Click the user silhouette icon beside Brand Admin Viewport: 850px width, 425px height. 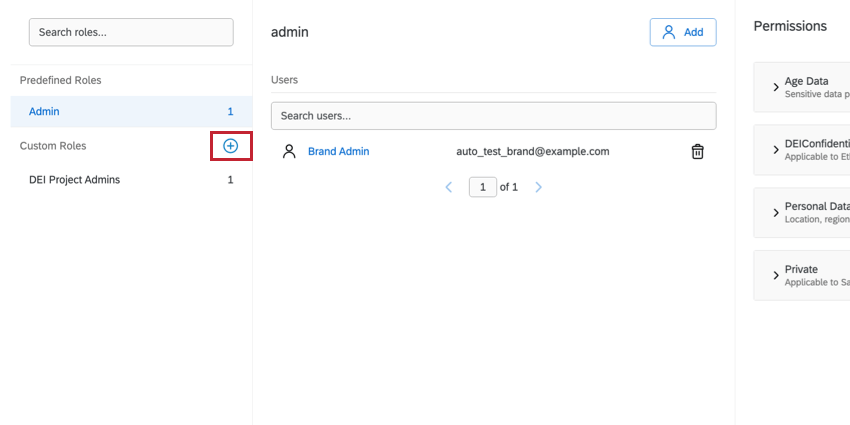(289, 151)
